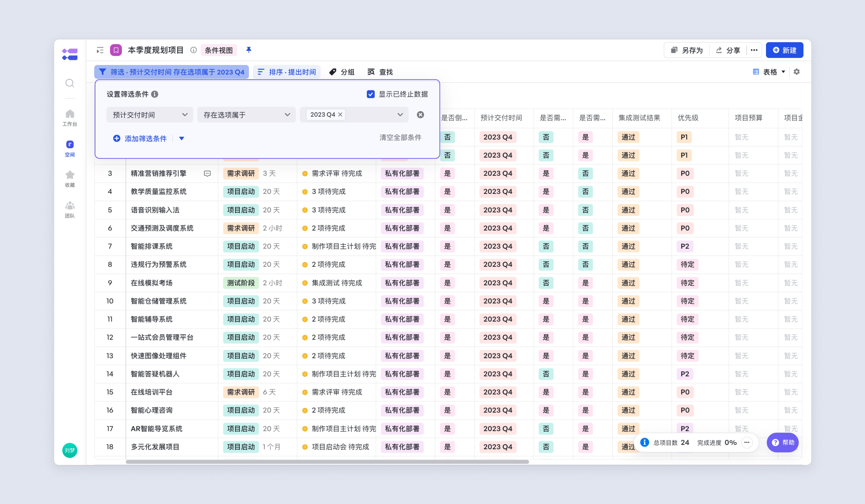The image size is (865, 504).
Task: Show view info next to 本季度规划项目
Action: click(x=194, y=50)
